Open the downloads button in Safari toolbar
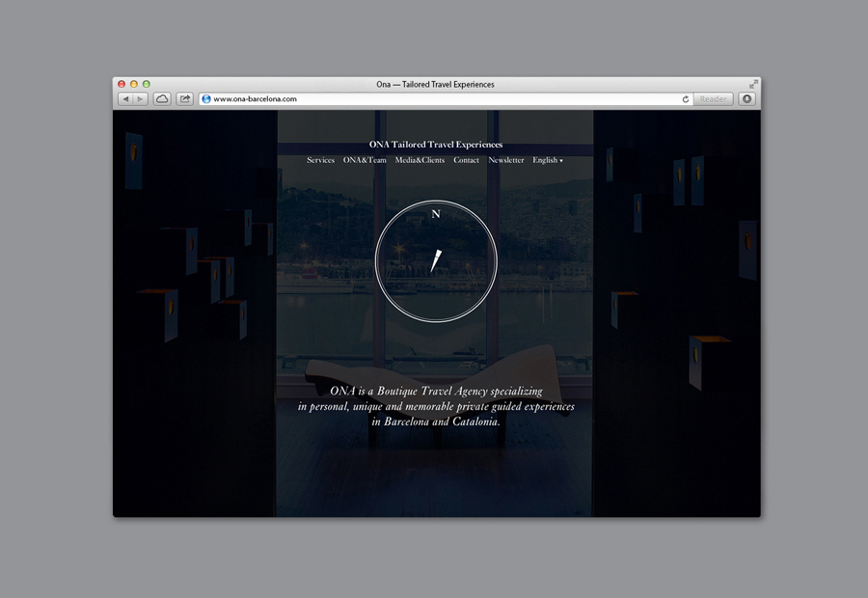This screenshot has width=868, height=598. tap(746, 99)
